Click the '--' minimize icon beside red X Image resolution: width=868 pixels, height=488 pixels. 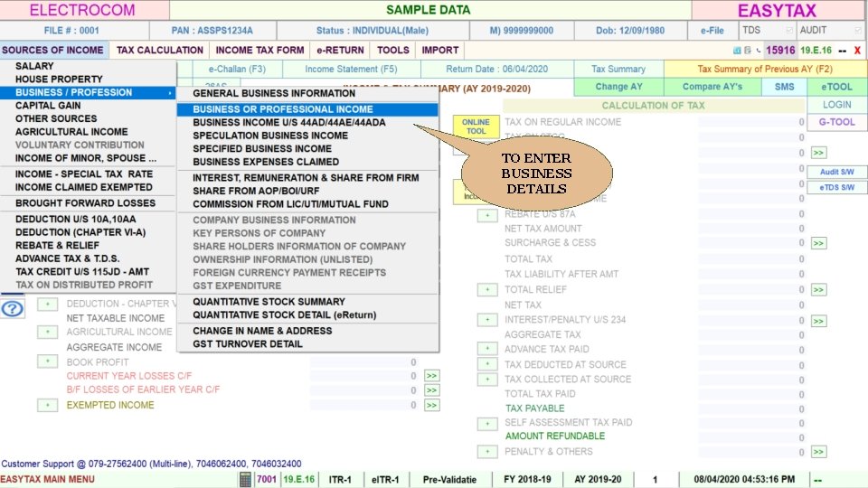click(842, 51)
